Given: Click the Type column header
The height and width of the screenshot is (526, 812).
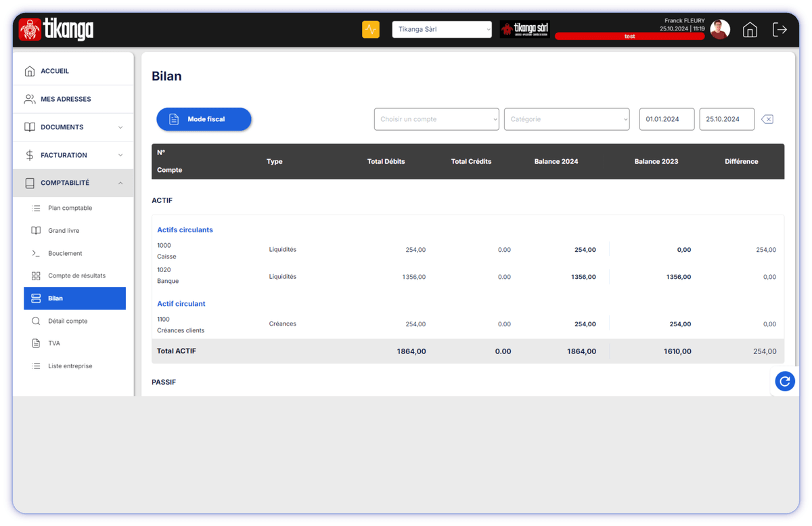Looking at the screenshot, I should (x=275, y=162).
